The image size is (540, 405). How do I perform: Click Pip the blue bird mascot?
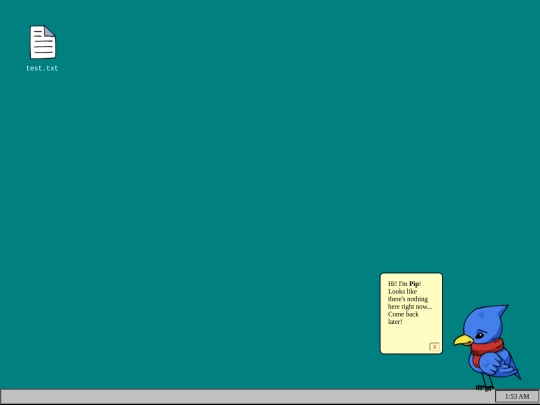pos(487,347)
